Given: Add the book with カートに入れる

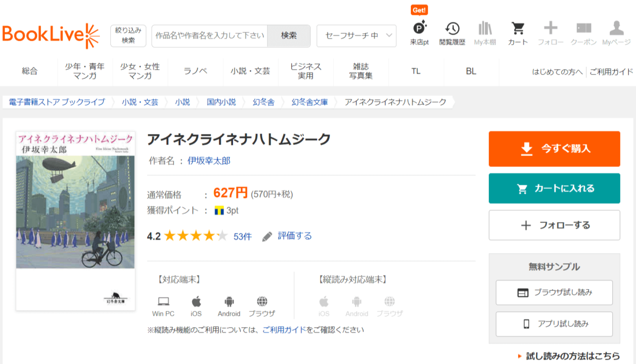Looking at the screenshot, I should click(x=555, y=188).
